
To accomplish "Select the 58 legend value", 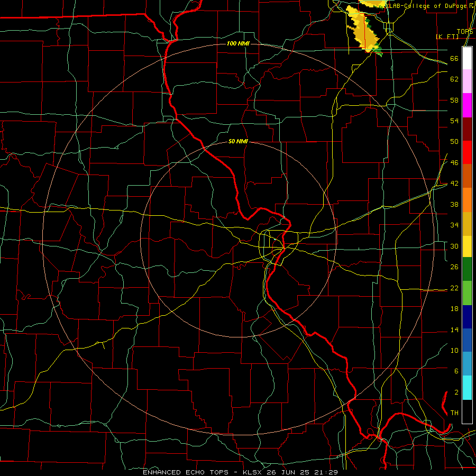I will (x=454, y=100).
